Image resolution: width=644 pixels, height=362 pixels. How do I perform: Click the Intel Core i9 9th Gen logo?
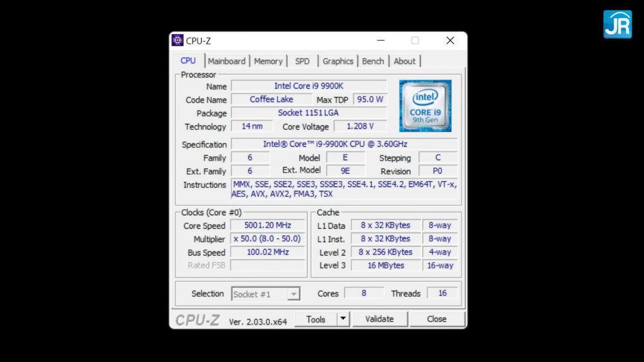[x=425, y=106]
